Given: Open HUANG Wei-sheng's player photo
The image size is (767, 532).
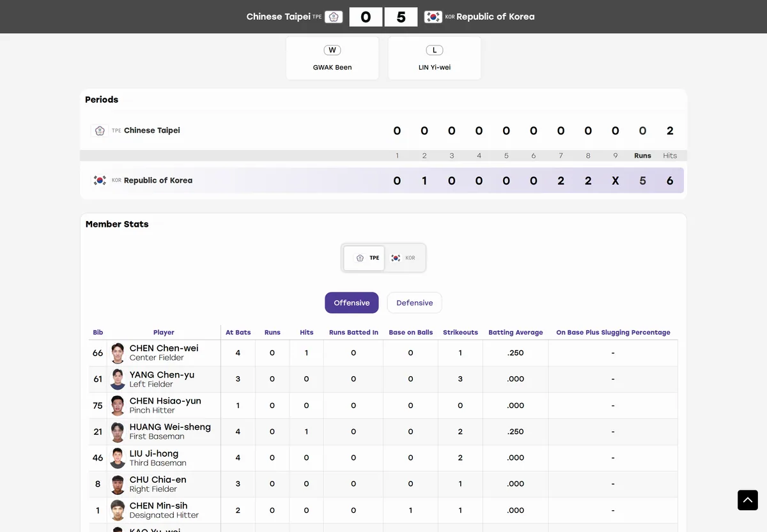Looking at the screenshot, I should (x=118, y=432).
